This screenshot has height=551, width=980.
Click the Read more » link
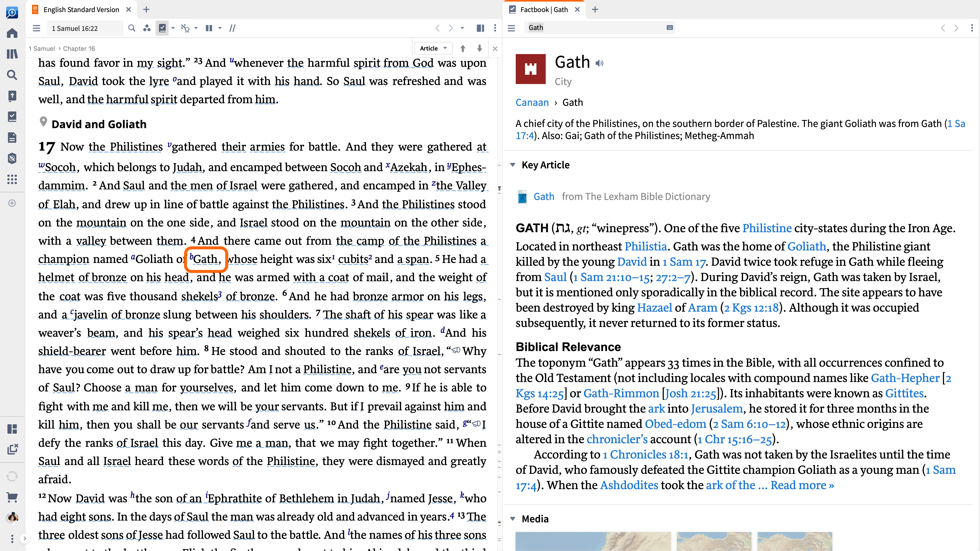[802, 485]
